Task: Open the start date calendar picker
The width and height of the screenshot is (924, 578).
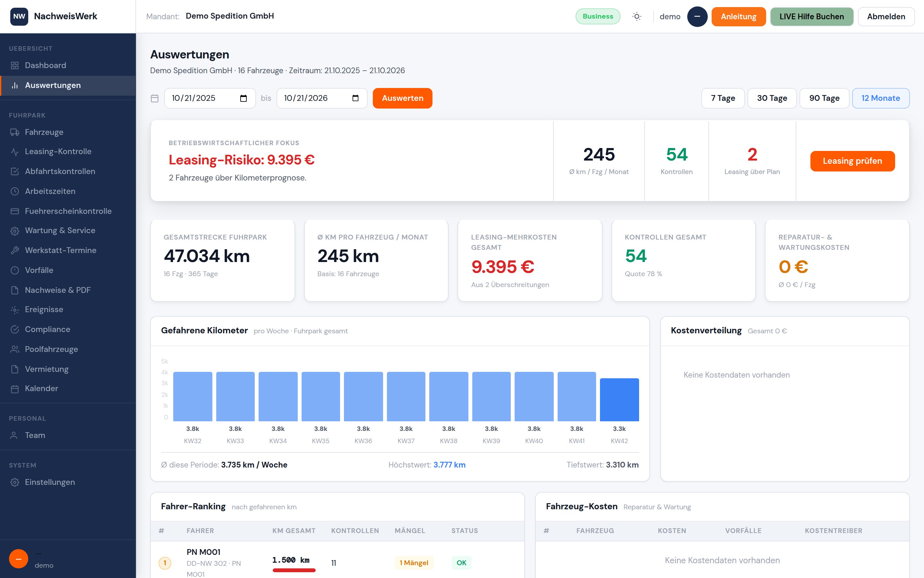Action: [243, 98]
